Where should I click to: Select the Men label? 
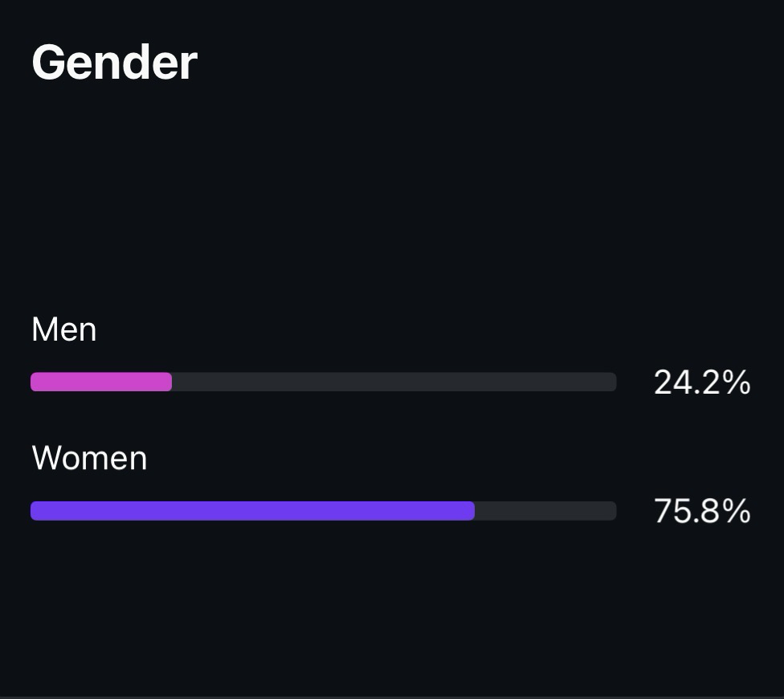[64, 330]
